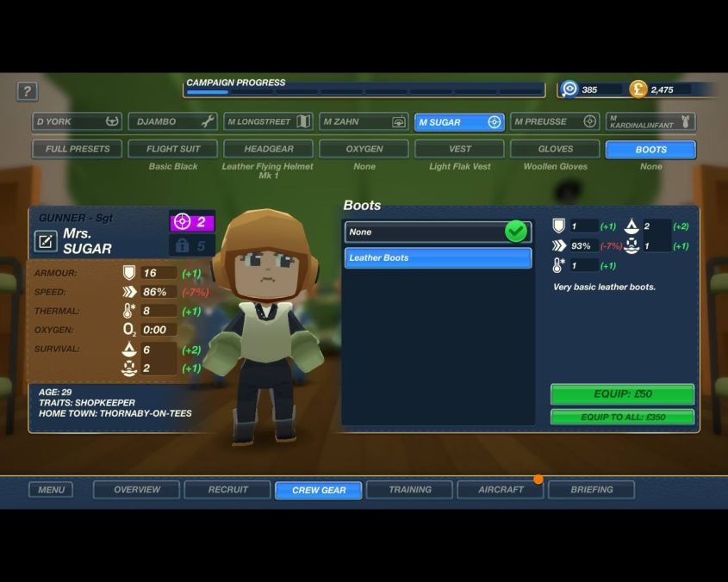The image size is (728, 582).
Task: Open the help question mark button
Action: click(x=27, y=91)
